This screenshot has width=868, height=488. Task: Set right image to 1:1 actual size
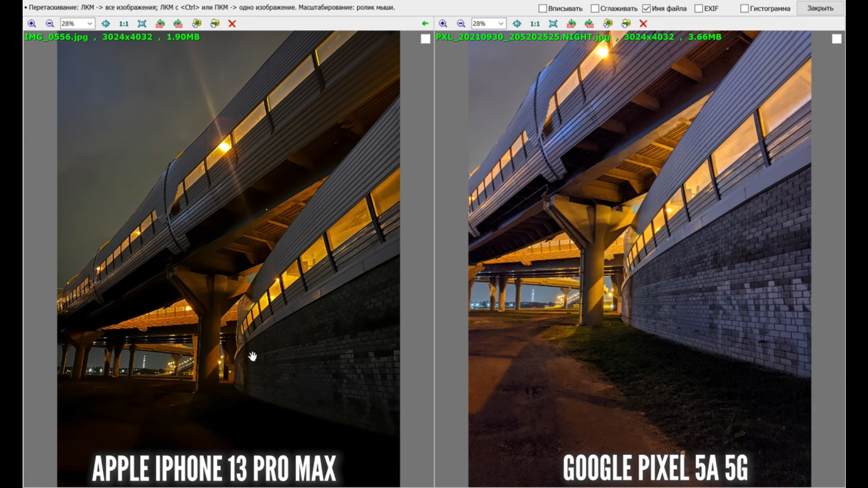pyautogui.click(x=535, y=23)
